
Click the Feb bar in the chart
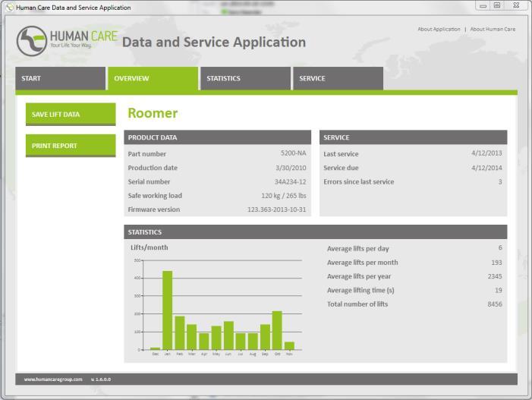tap(180, 332)
